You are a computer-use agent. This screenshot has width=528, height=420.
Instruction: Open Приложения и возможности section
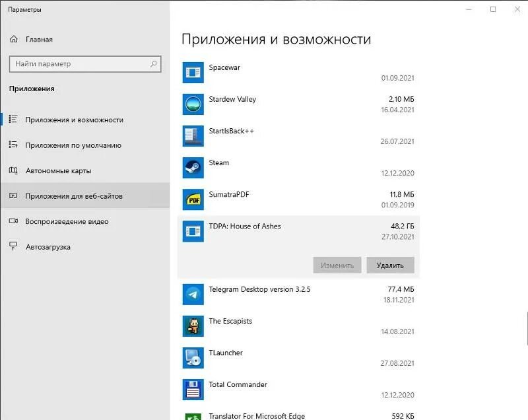(x=85, y=120)
